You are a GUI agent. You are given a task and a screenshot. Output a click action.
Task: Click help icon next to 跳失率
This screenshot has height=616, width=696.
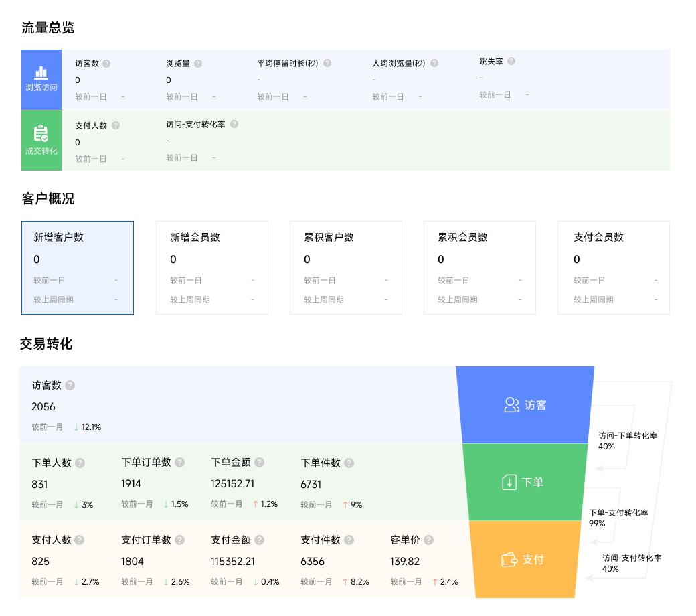(x=511, y=61)
